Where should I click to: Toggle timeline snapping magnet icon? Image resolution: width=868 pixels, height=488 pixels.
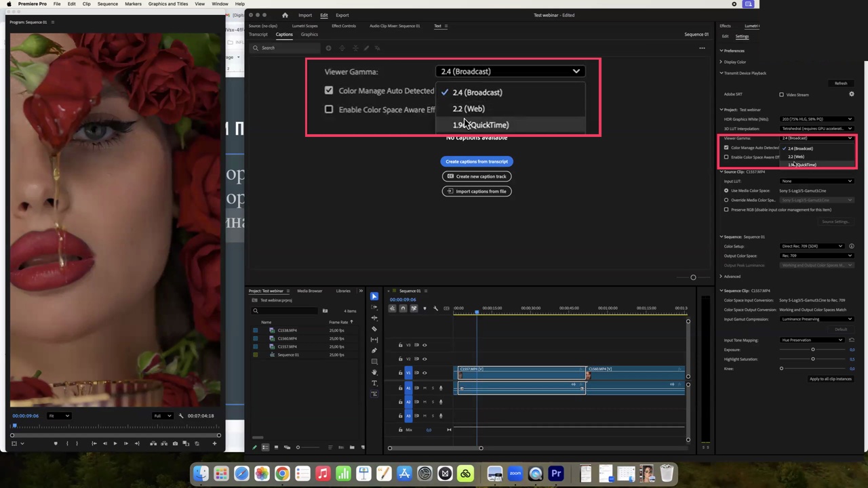point(403,308)
